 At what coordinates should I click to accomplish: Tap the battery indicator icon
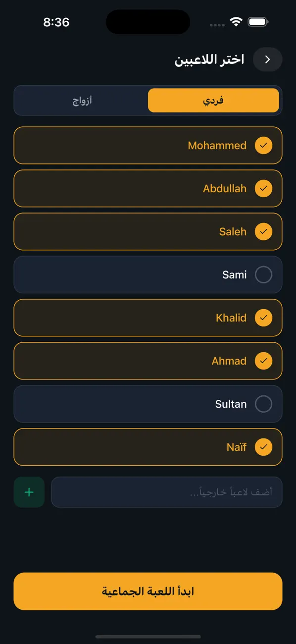click(x=258, y=22)
